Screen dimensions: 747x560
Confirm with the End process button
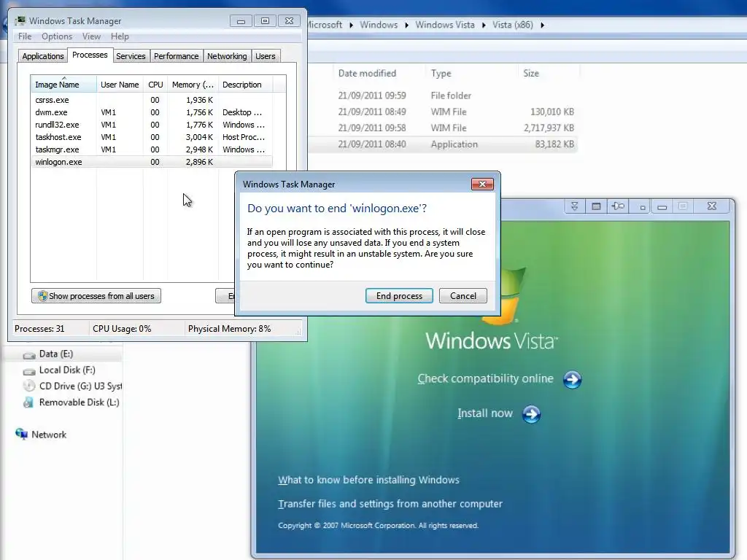coord(399,296)
